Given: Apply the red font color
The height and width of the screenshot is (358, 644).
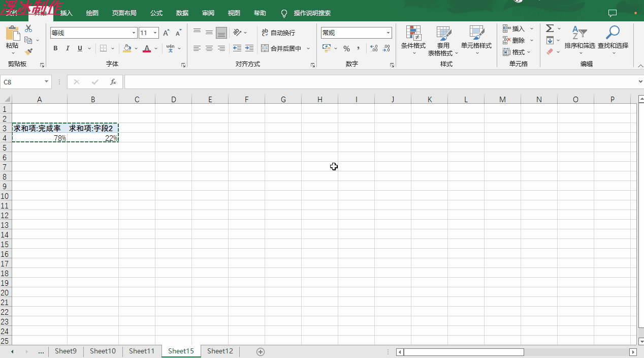Looking at the screenshot, I should coord(147,48).
